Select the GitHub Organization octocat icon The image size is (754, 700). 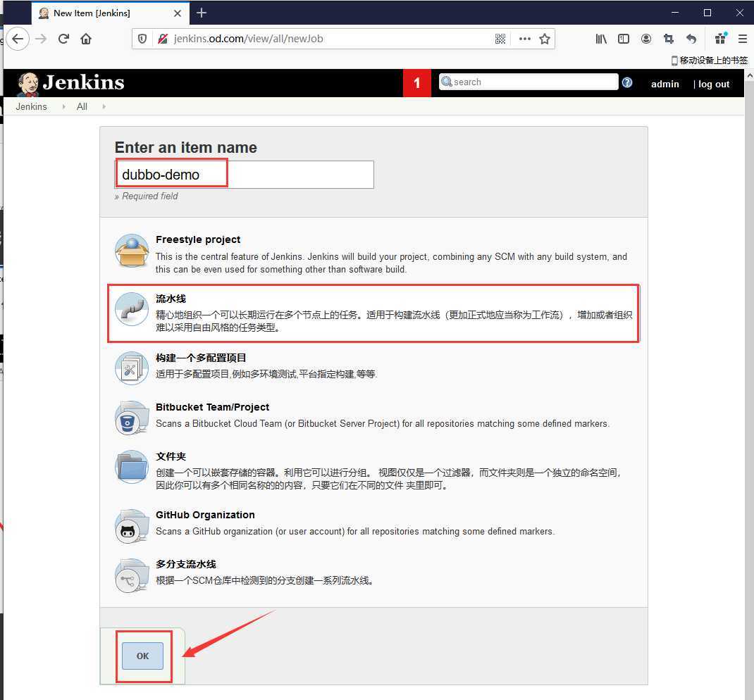pos(132,526)
